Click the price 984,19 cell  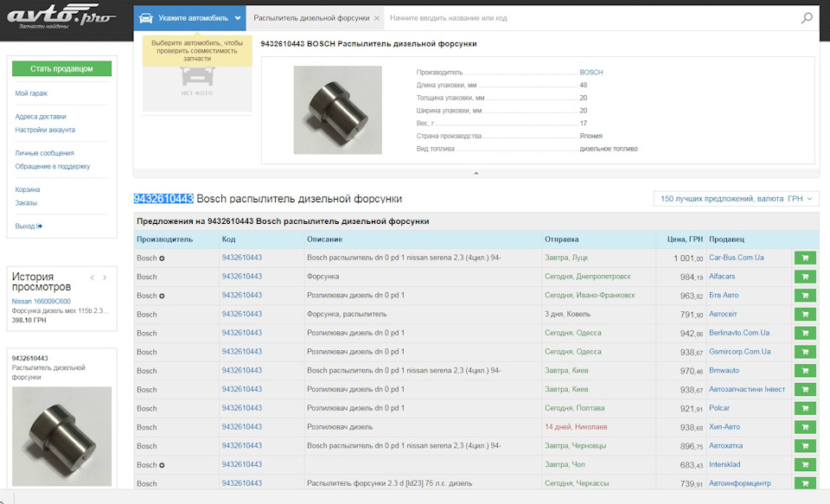click(692, 277)
